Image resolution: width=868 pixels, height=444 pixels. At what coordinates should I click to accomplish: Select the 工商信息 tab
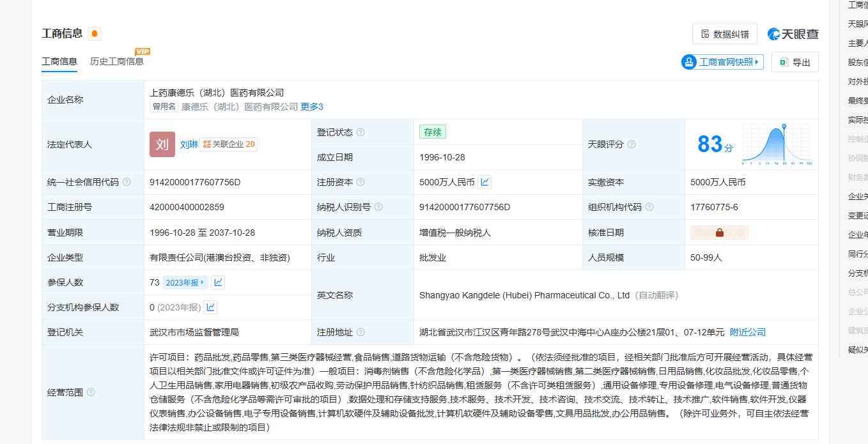pos(59,61)
